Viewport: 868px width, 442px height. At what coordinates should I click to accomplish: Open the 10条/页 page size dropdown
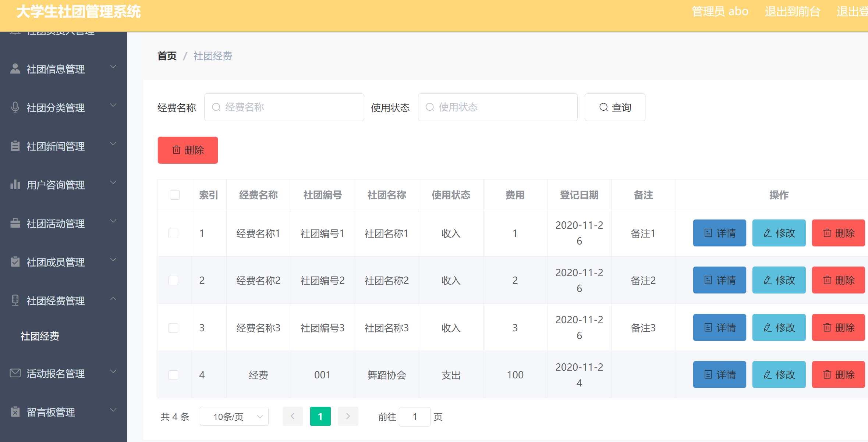tap(234, 416)
